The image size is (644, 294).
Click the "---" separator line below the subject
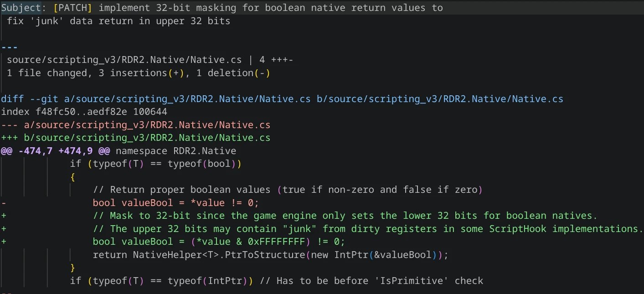click(10, 47)
